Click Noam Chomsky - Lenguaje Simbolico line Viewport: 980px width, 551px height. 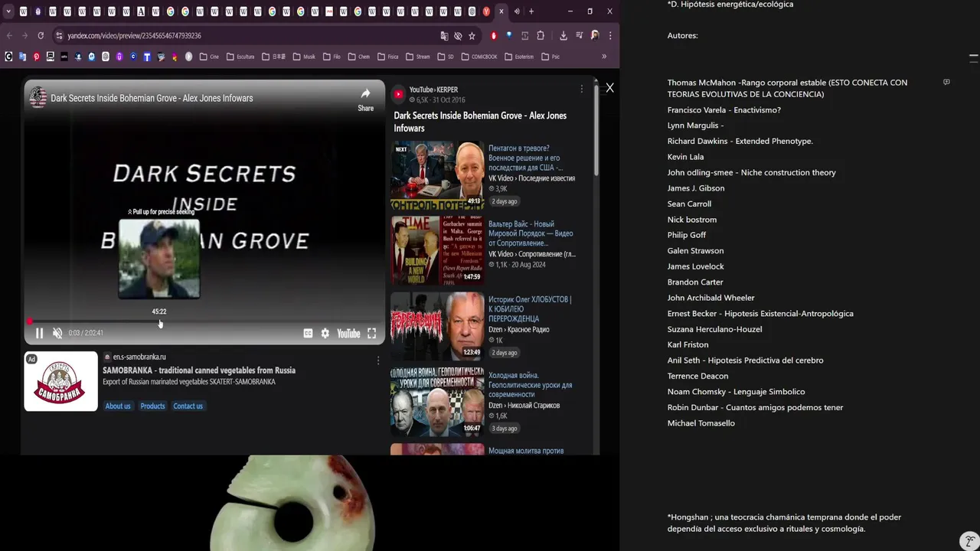736,392
